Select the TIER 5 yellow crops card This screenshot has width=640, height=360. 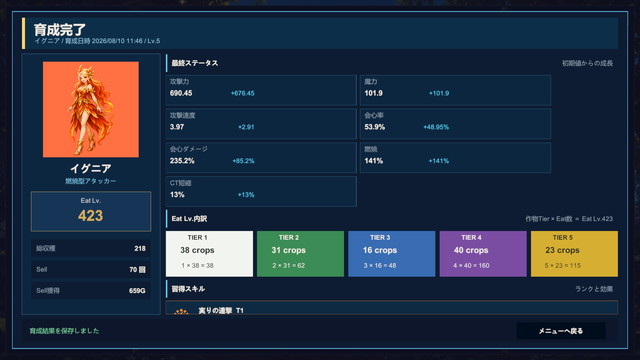click(574, 254)
